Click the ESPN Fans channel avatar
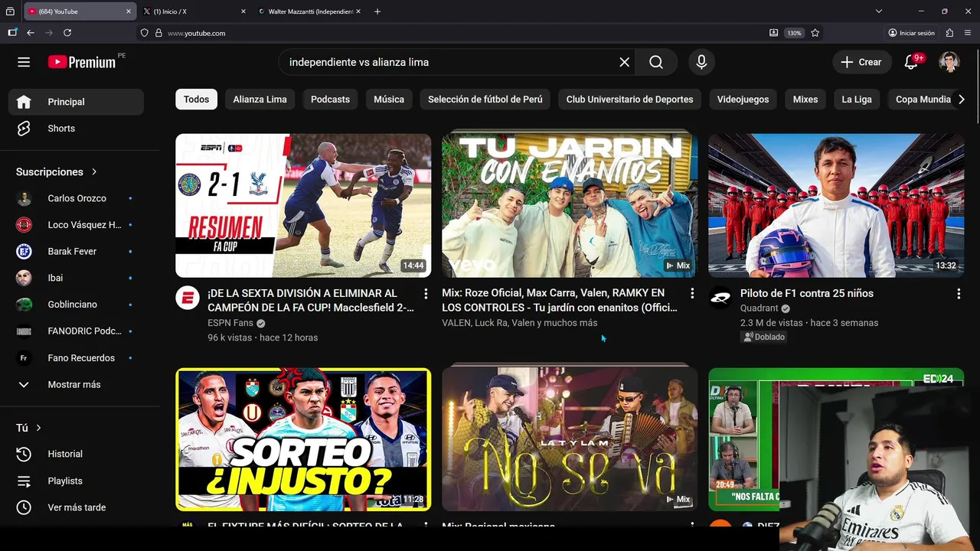980x551 pixels. [188, 298]
